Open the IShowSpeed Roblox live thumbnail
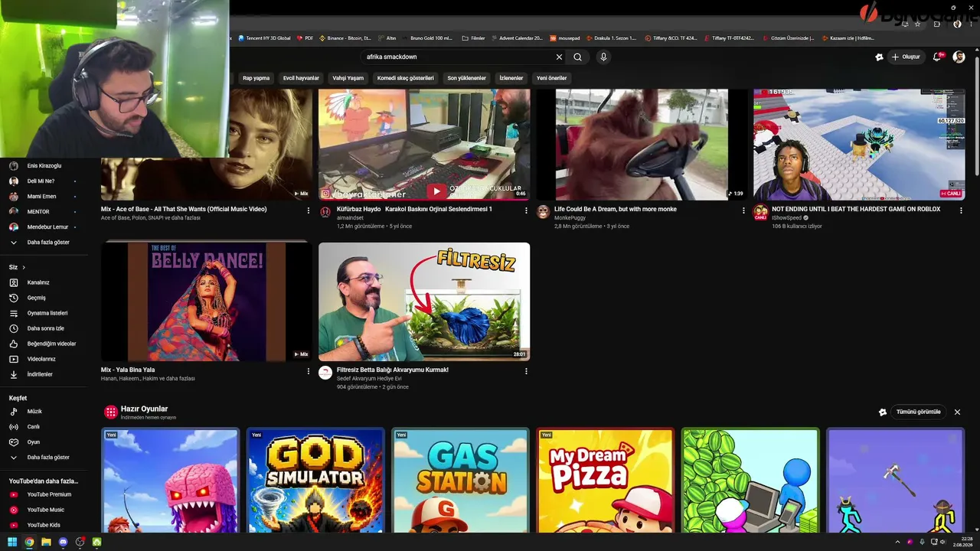Screen dimensions: 980x551 [859, 145]
